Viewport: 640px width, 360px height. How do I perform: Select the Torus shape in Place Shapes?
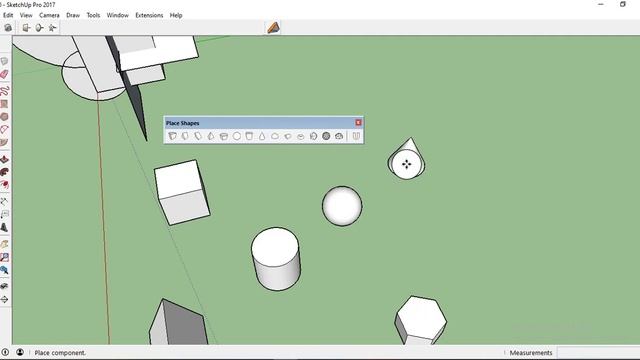click(x=300, y=136)
